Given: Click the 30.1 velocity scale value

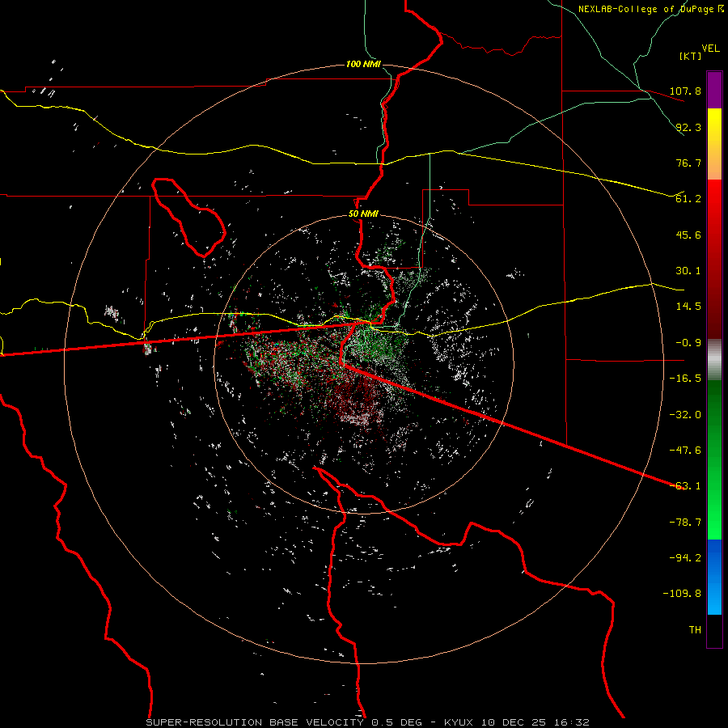Looking at the screenshot, I should pos(688,271).
